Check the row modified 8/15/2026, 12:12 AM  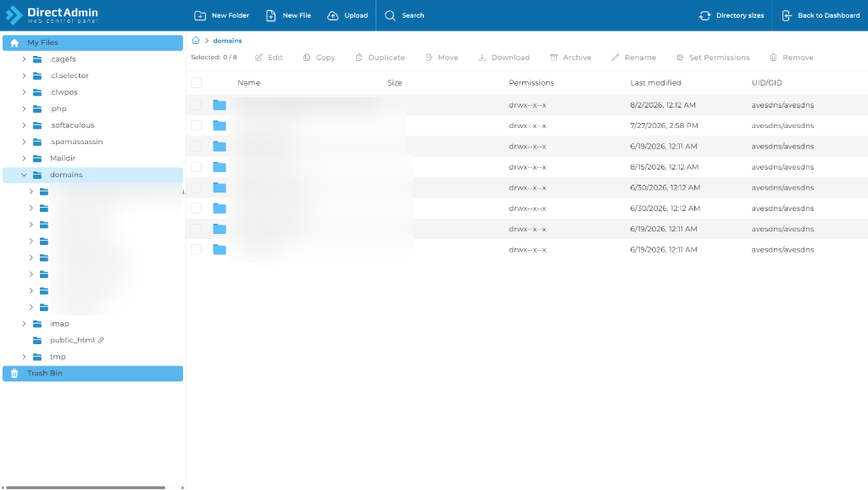tap(196, 167)
